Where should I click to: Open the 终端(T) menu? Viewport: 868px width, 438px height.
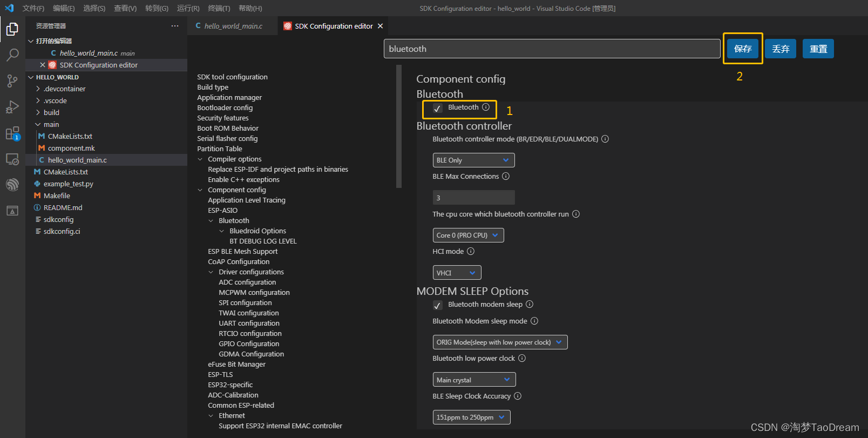[219, 8]
